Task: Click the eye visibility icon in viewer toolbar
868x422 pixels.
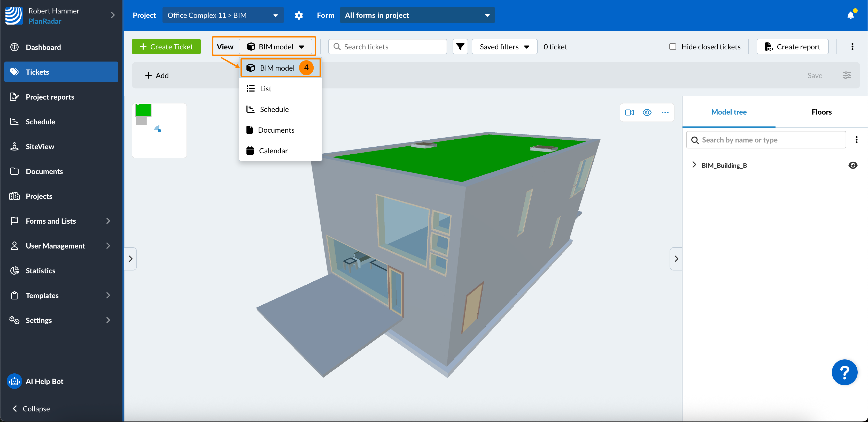Action: tap(647, 112)
